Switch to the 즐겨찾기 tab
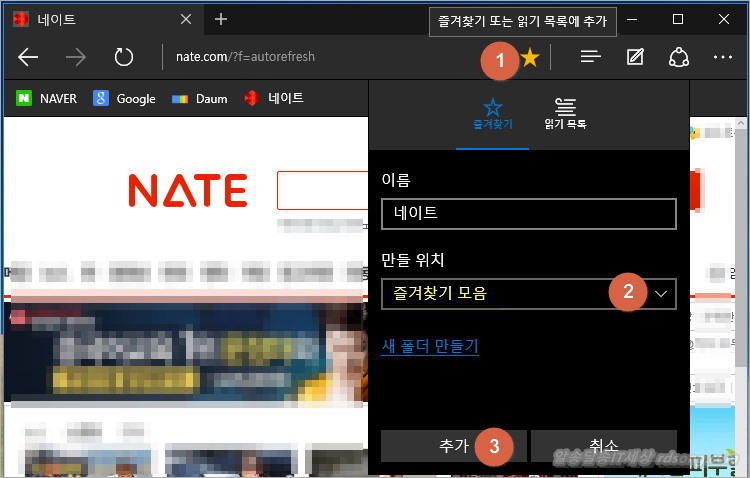 coord(492,114)
